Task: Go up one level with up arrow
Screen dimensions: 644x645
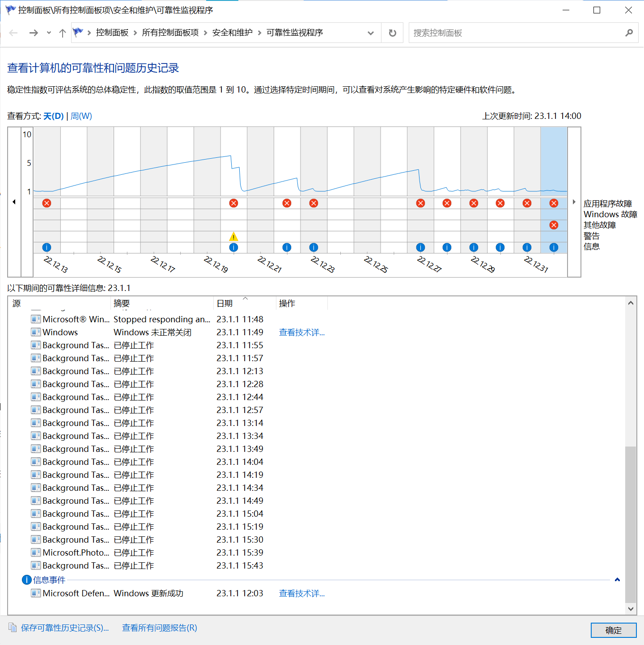Action: [x=63, y=33]
